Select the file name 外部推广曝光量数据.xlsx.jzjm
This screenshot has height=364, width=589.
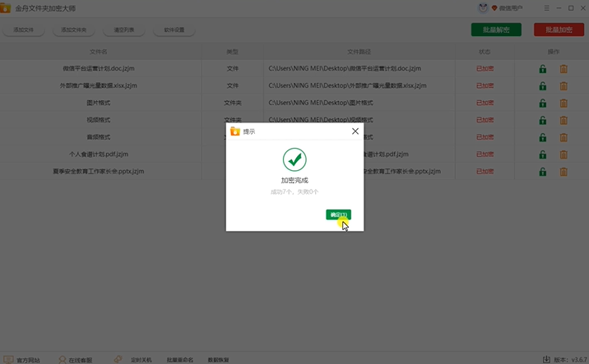coord(99,85)
